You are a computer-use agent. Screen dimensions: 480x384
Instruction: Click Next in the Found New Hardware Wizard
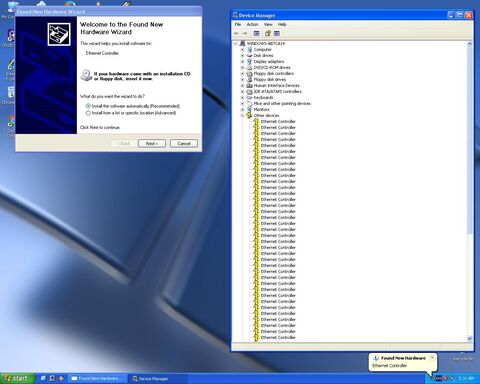pos(152,143)
